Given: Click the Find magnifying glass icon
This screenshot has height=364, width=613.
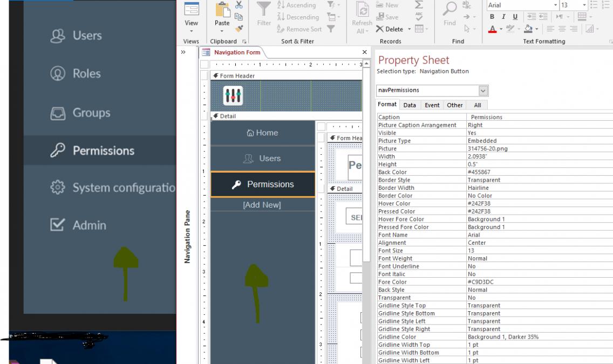Looking at the screenshot, I should coord(449,9).
